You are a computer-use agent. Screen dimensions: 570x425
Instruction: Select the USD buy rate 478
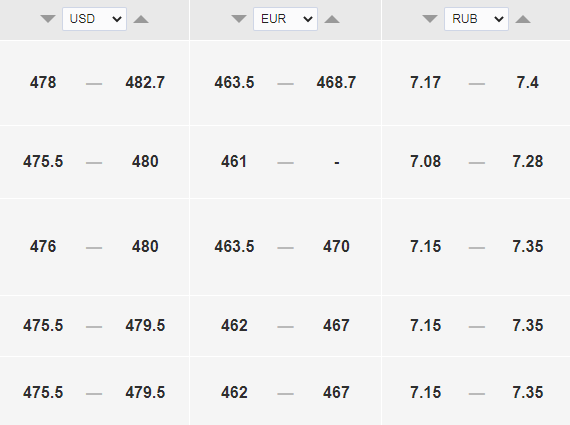point(43,83)
